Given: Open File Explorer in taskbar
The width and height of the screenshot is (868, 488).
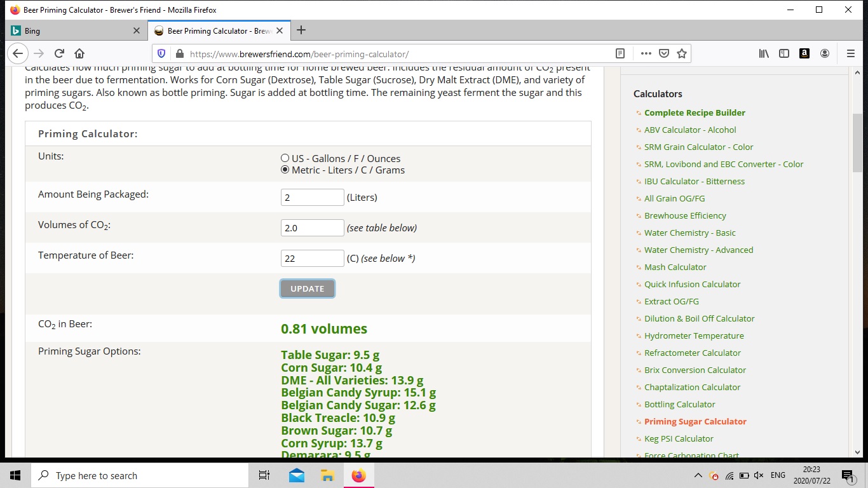Looking at the screenshot, I should (x=327, y=475).
